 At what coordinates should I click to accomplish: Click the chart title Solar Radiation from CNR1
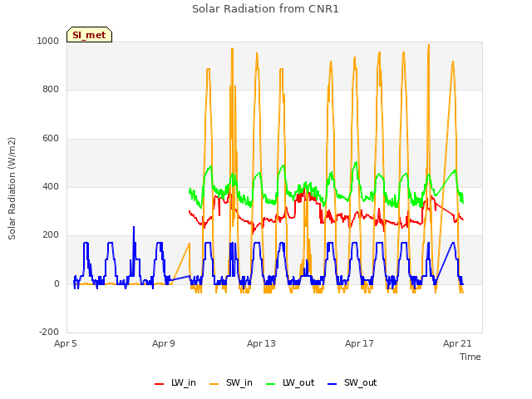tap(265, 9)
